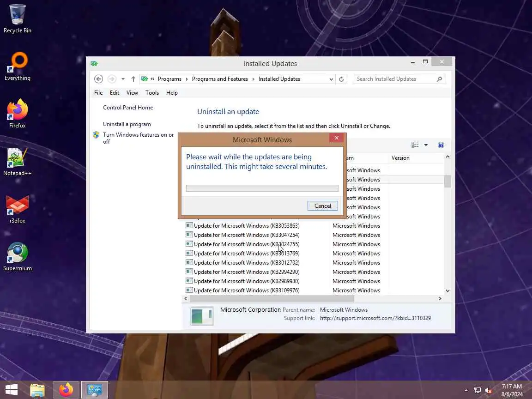The width and height of the screenshot is (532, 399).
Task: Open the File menu
Action: 98,93
